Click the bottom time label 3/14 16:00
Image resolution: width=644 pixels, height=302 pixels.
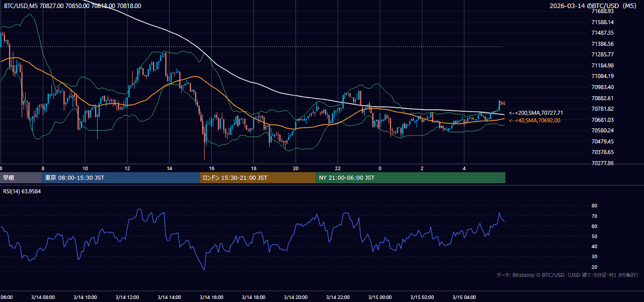(x=212, y=297)
